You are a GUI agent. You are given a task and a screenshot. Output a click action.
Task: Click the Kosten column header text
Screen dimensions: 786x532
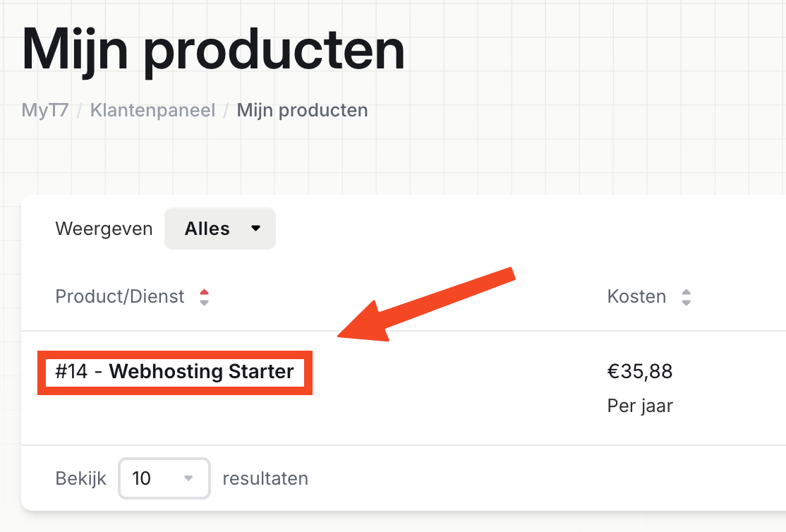pos(636,296)
